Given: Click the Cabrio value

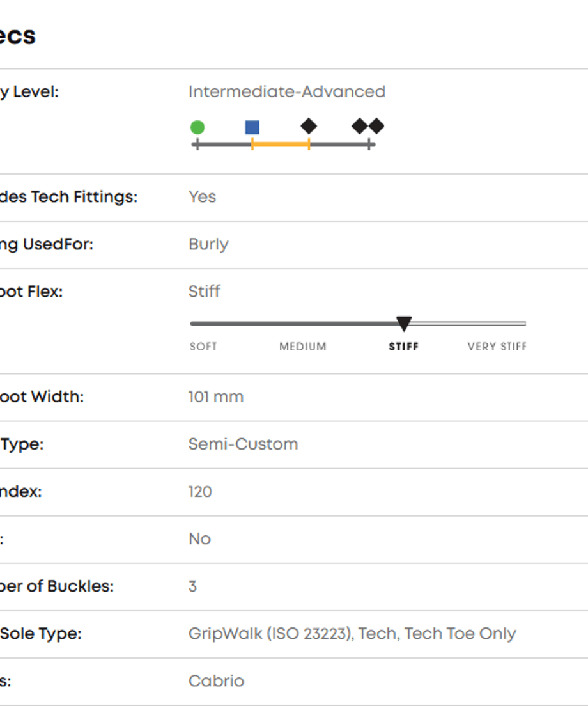Looking at the screenshot, I should [x=217, y=681].
